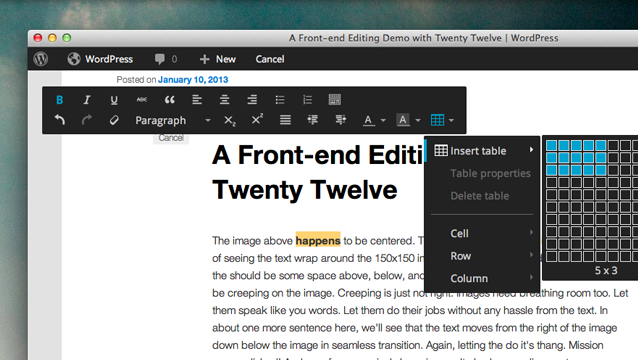
Task: Maximize the window with green button
Action: coord(67,38)
